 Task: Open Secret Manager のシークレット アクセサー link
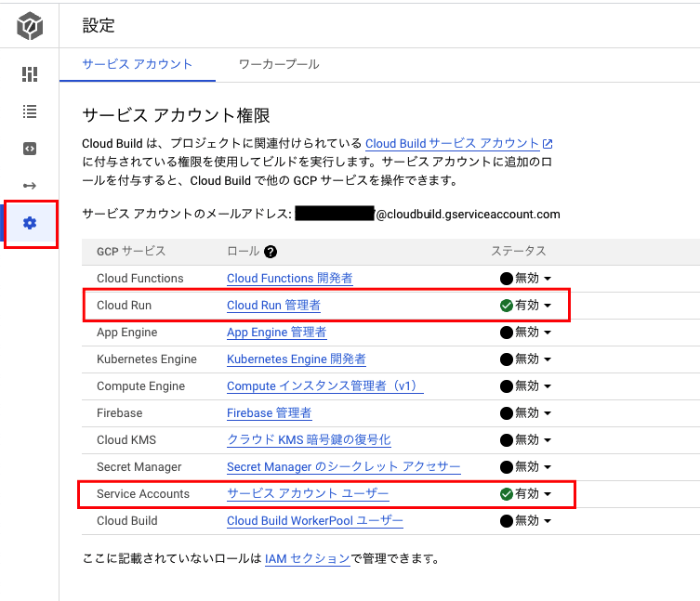344,466
